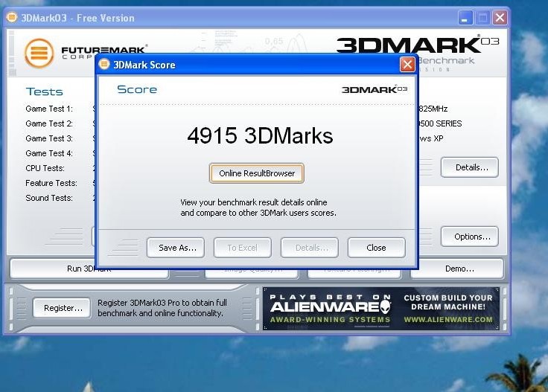Viewport: 548px width, 392px height.
Task: Click the large 3DMARK03 logo in main window
Action: point(418,45)
